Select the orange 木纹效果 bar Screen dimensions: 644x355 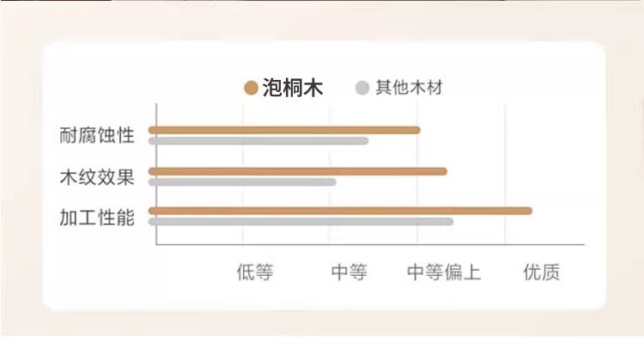pos(297,171)
